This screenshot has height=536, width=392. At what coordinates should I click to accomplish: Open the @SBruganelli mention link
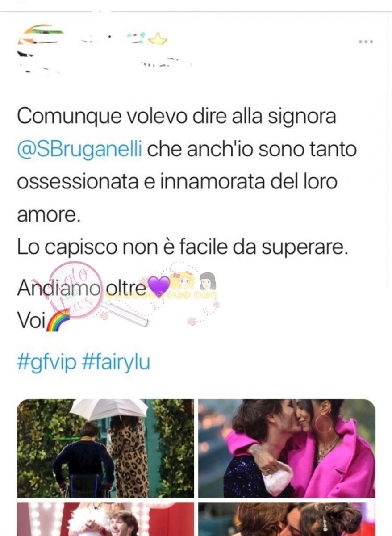pos(80,150)
